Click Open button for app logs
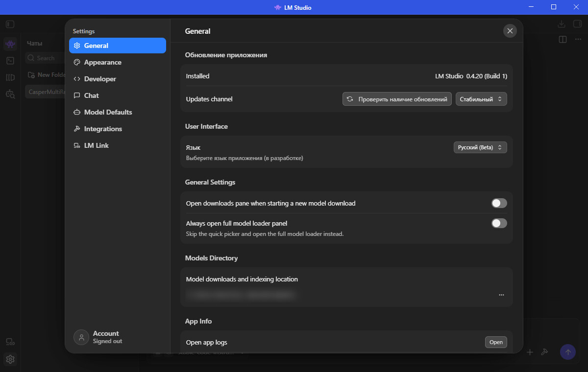Image resolution: width=588 pixels, height=372 pixels. pyautogui.click(x=496, y=342)
